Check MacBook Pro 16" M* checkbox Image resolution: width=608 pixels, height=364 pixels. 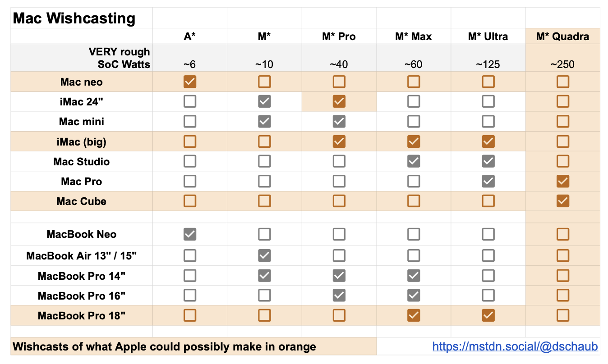click(264, 296)
